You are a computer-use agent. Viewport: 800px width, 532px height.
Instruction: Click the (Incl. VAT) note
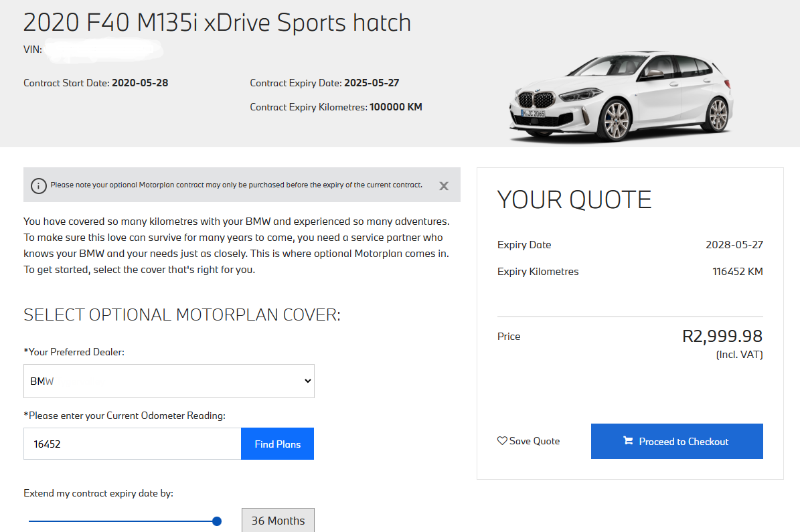[x=739, y=355]
